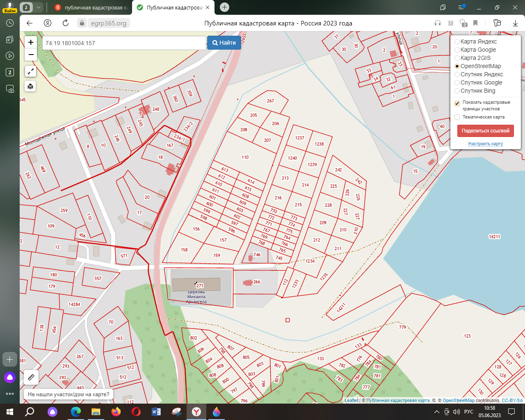Expand the tab group dropdown arrow
The width and height of the screenshot is (525, 420).
click(38, 7)
